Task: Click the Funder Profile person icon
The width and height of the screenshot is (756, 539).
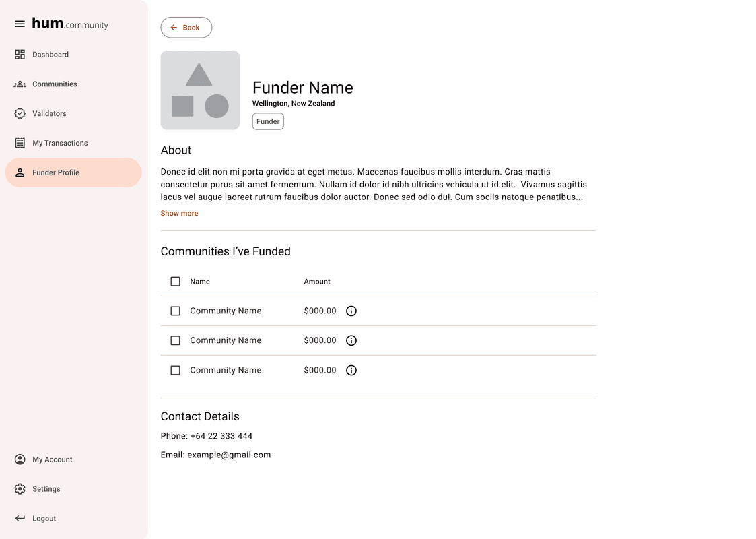Action: click(20, 172)
